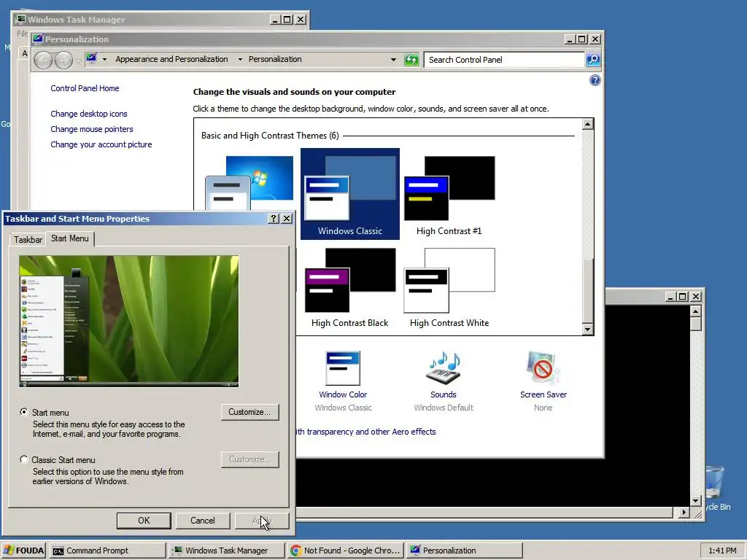Switch to Windows Task Manager in taskbar
The image size is (747, 560).
coord(227,551)
